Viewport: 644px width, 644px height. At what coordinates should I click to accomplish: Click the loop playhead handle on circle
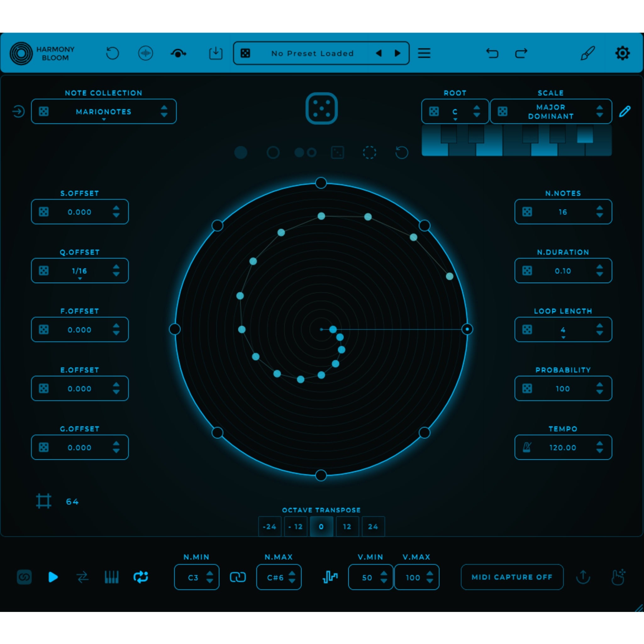point(467,329)
